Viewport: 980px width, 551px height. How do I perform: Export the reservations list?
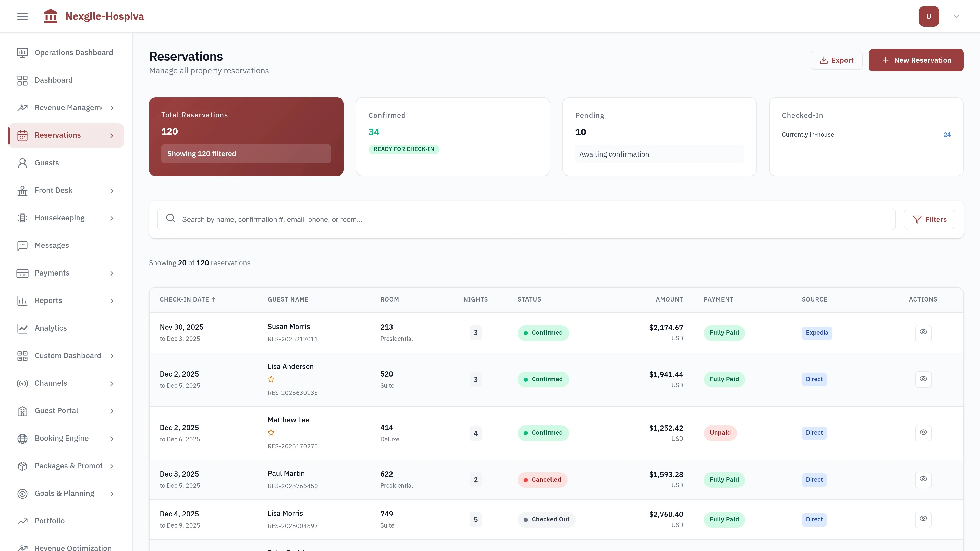tap(836, 60)
